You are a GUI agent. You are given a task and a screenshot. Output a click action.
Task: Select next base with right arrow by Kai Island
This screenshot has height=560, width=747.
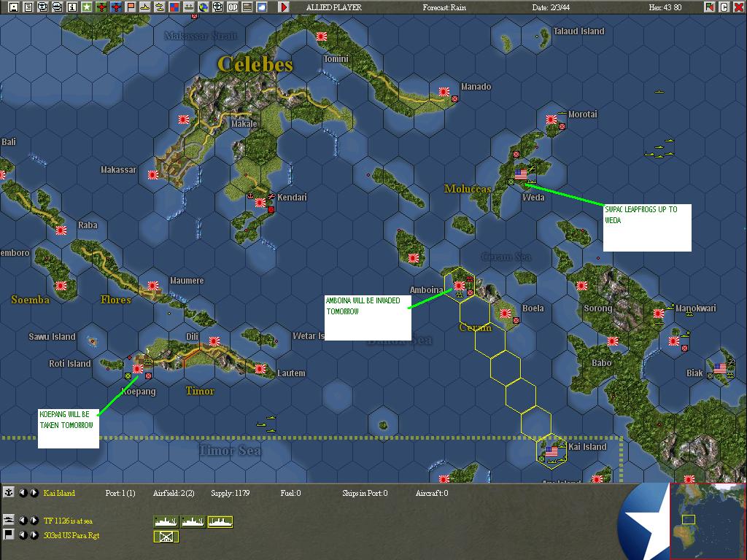(34, 493)
